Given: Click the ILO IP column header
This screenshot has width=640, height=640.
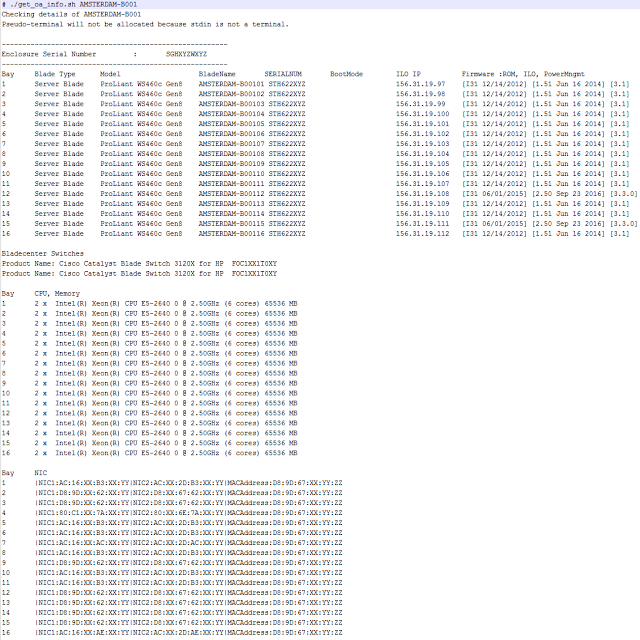Looking at the screenshot, I should [408, 75].
